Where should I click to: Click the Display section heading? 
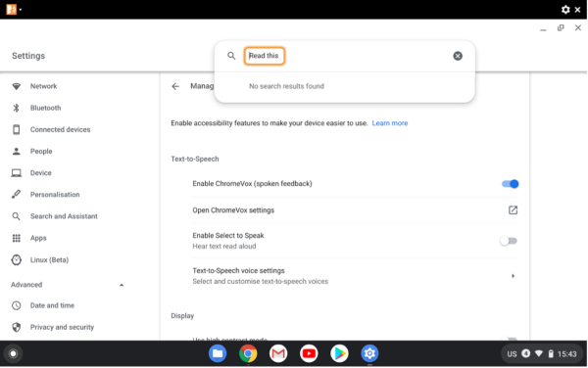click(x=182, y=316)
